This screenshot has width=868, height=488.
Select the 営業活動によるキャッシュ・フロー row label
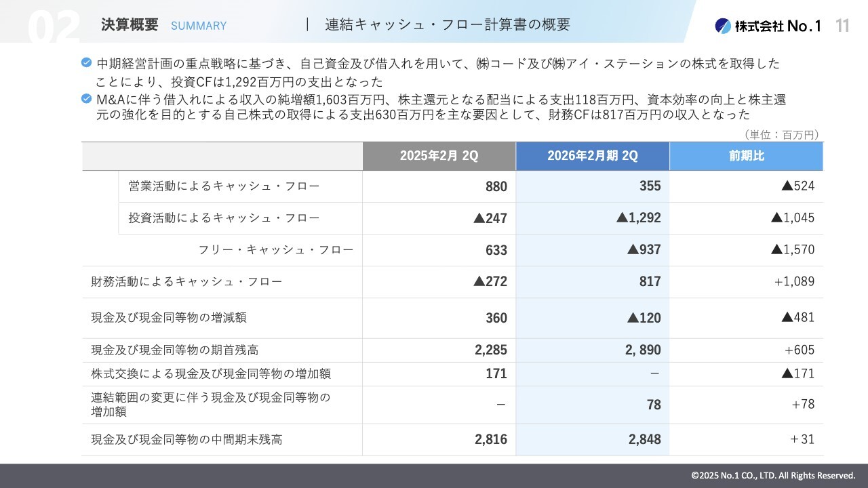click(224, 186)
